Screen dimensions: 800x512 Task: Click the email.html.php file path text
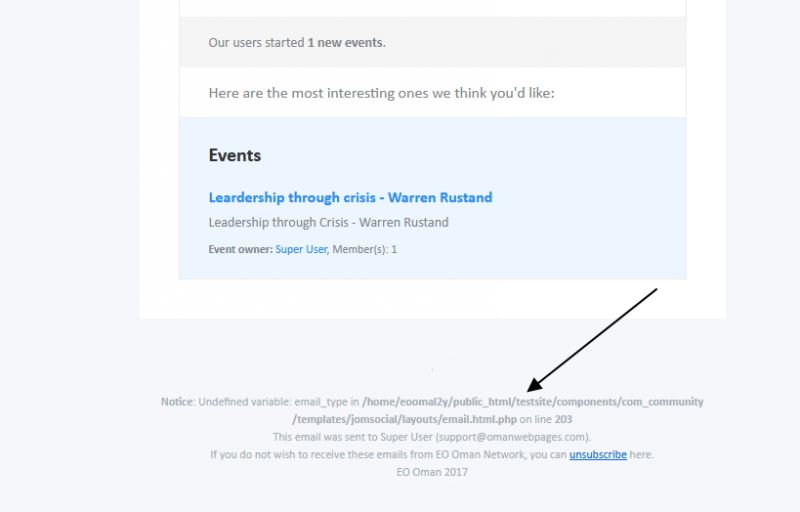pos(405,419)
